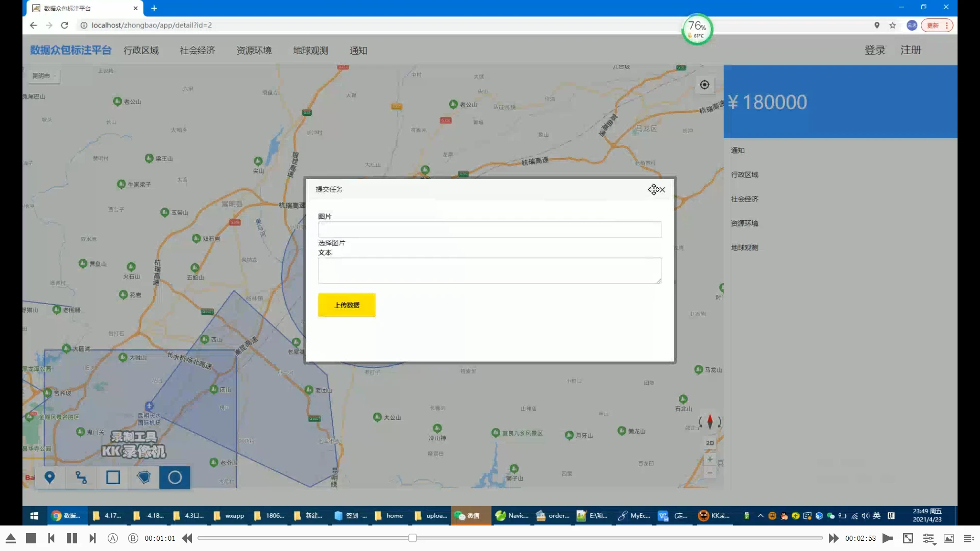Click the map geolocation target icon
Viewport: 980px width, 551px height.
tap(704, 85)
